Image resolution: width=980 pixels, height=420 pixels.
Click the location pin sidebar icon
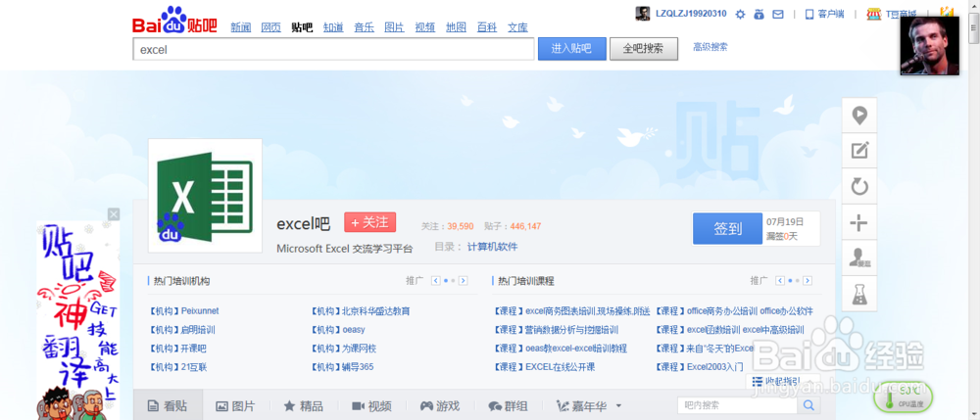point(859,115)
